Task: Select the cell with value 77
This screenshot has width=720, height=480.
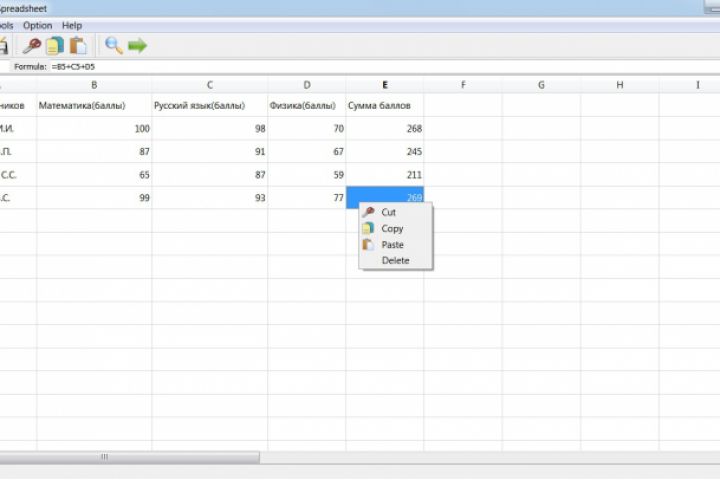Action: point(307,198)
